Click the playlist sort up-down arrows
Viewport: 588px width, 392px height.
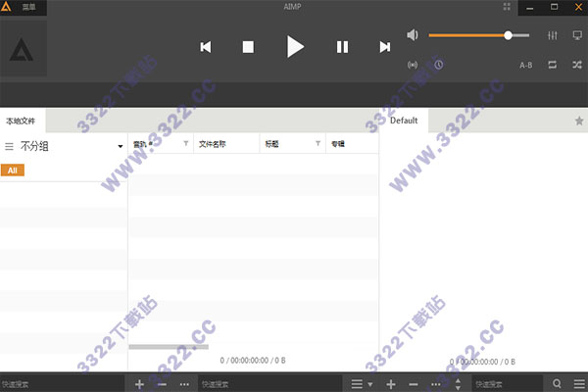tap(458, 384)
